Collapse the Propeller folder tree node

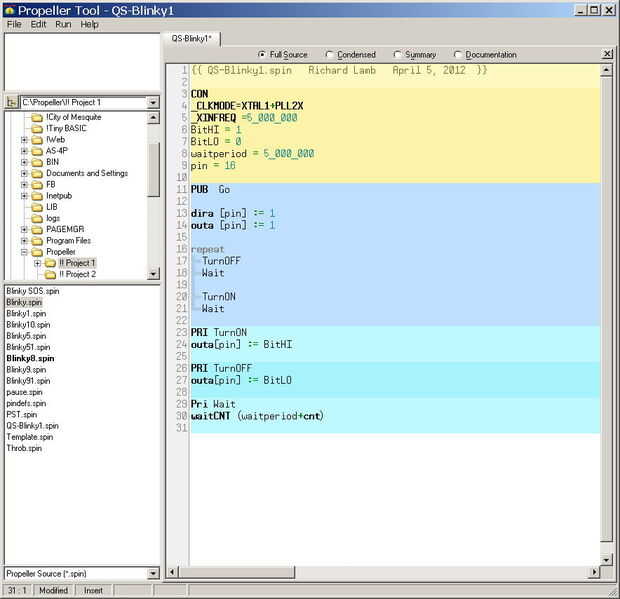coord(24,252)
